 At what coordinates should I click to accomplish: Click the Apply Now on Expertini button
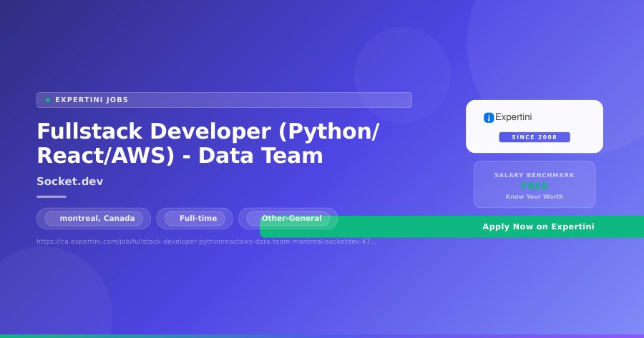(452, 227)
